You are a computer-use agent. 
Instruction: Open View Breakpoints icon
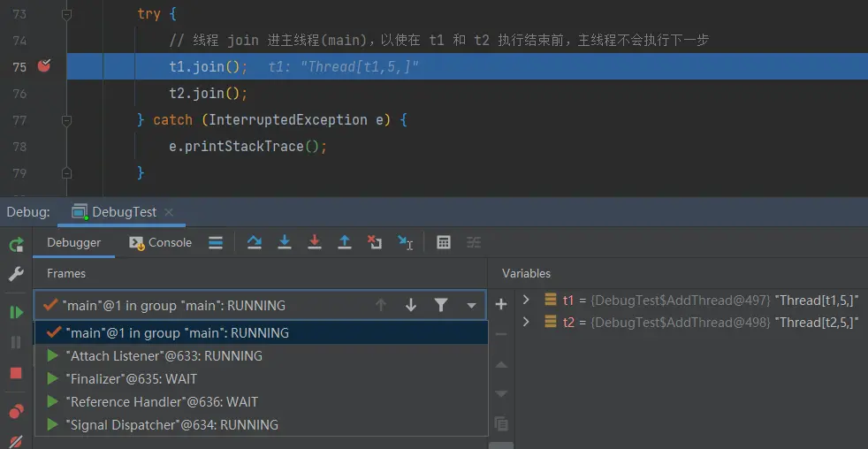(x=16, y=412)
